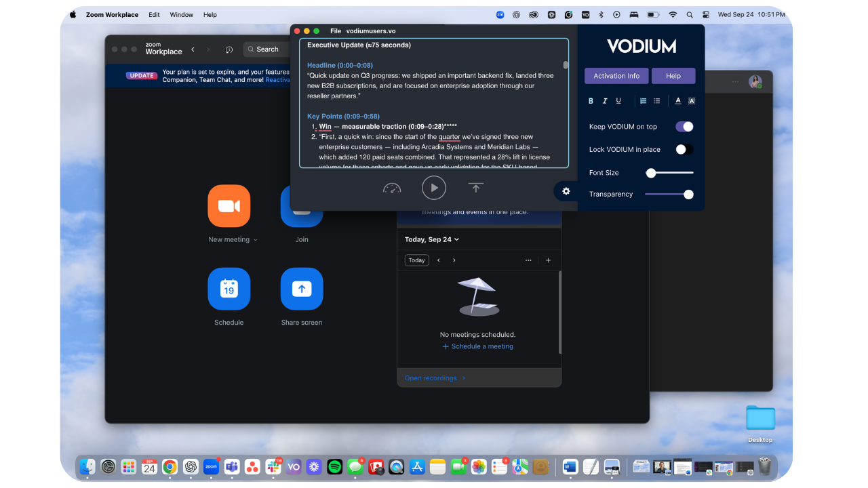Click the Share screen icon in Zoom
868x488 pixels.
(x=302, y=289)
